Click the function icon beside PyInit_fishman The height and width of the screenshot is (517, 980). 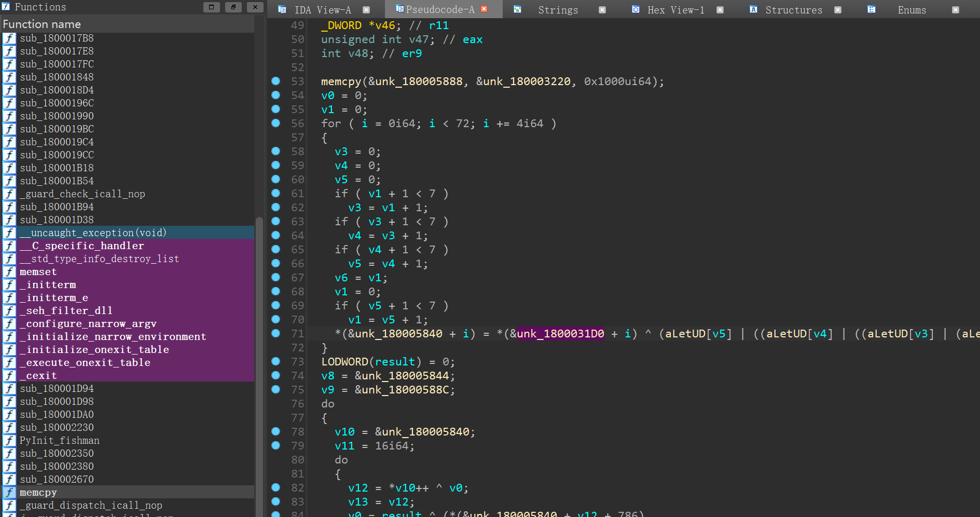tap(9, 441)
